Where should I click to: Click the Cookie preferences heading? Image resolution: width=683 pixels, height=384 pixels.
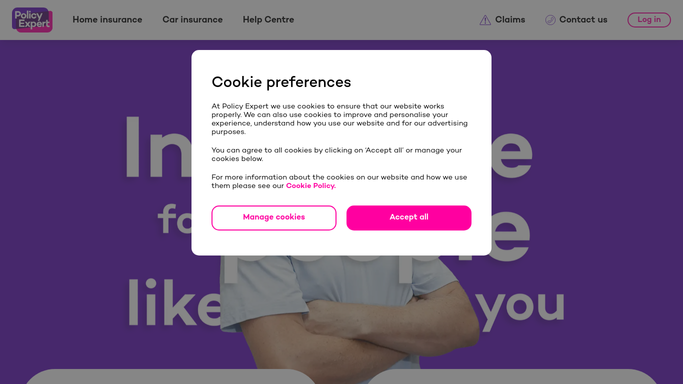click(281, 82)
